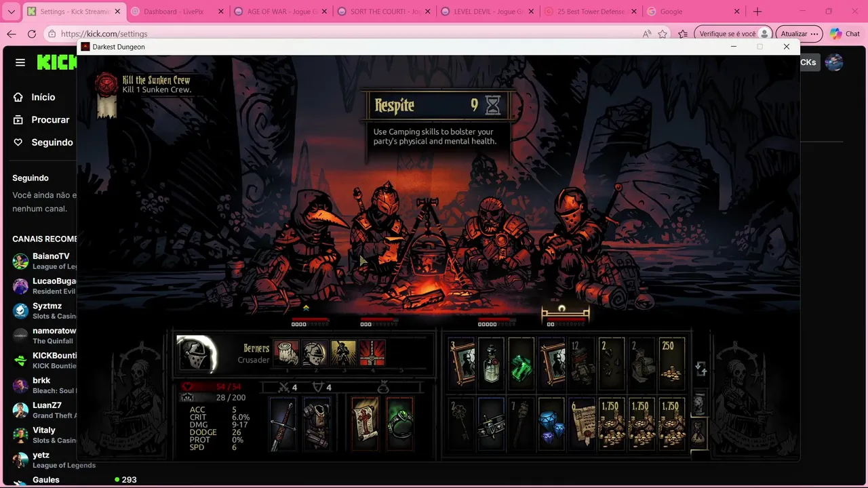Select the skeleton key inventory item

(461, 423)
